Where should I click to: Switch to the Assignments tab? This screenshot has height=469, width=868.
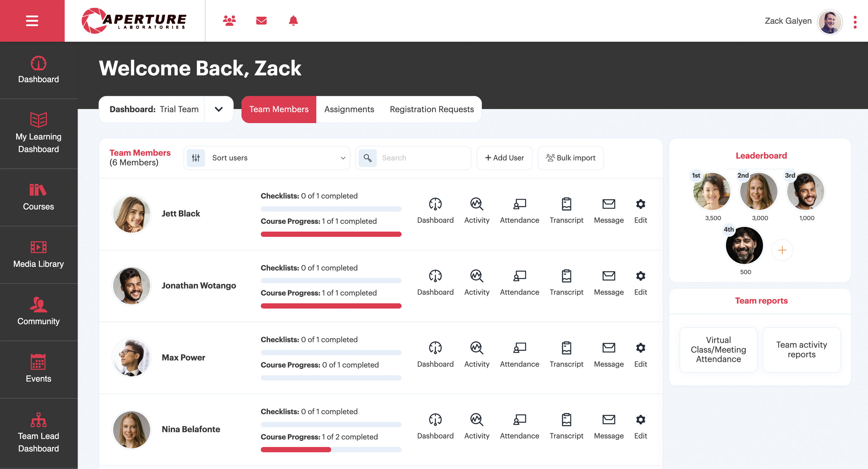[x=349, y=109]
